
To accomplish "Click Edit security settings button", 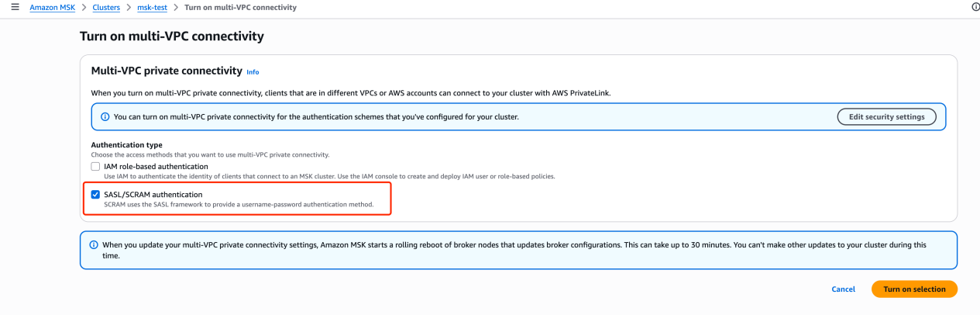I will click(886, 117).
